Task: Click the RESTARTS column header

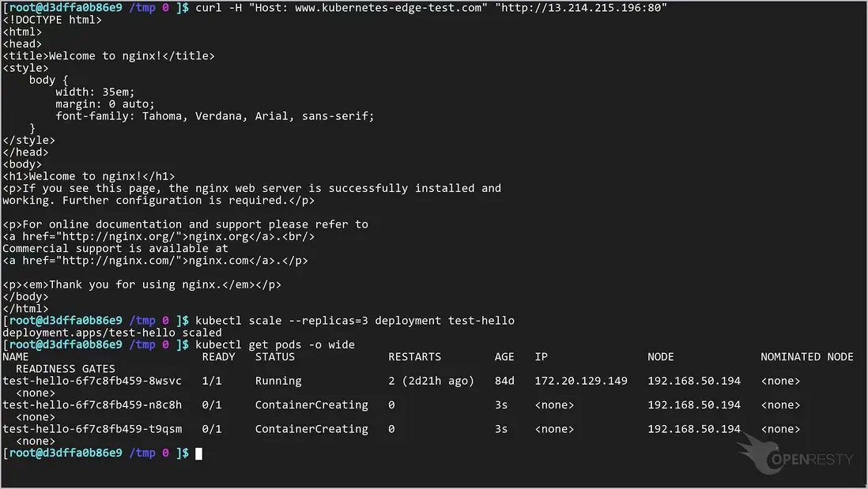Action: (414, 356)
